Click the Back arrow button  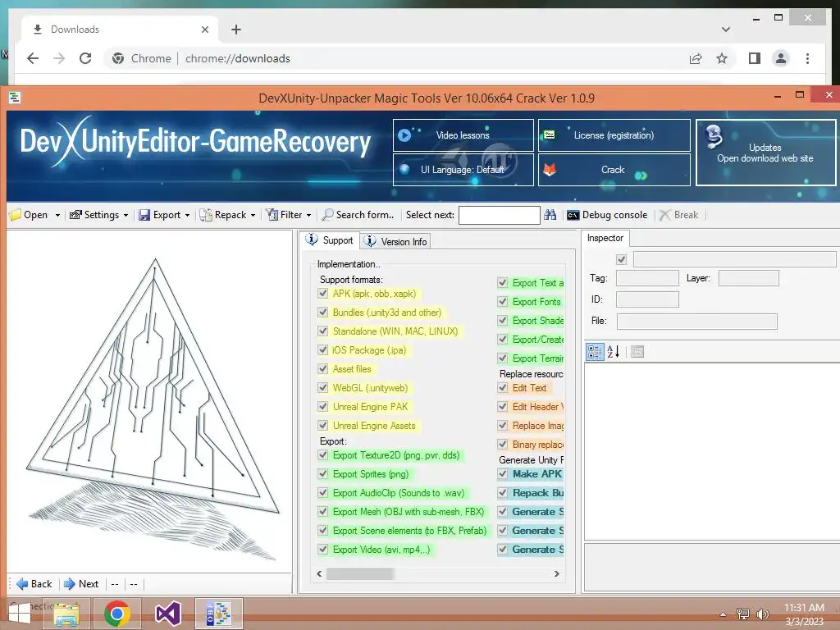click(34, 583)
